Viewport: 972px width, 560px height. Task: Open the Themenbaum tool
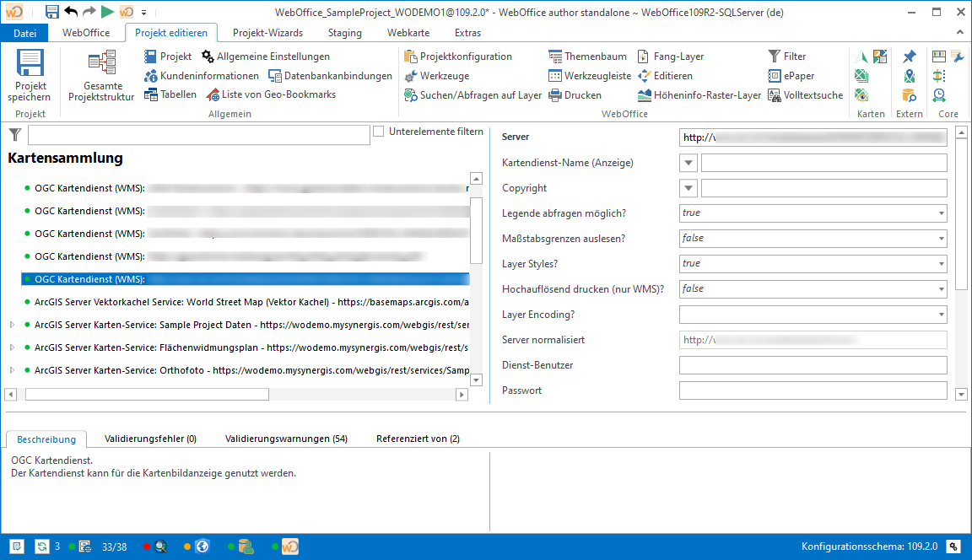555,57
